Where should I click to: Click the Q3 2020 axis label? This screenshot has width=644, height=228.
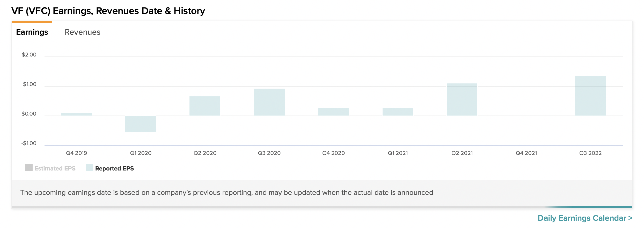coord(269,153)
